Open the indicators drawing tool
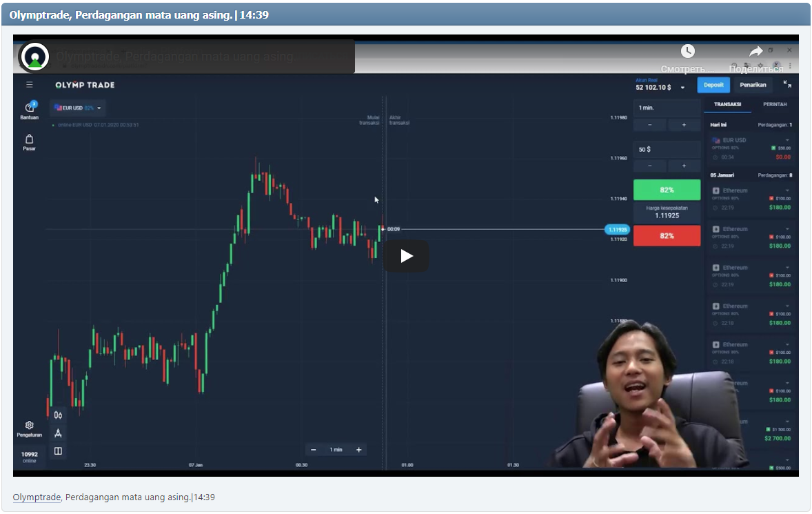 point(57,433)
